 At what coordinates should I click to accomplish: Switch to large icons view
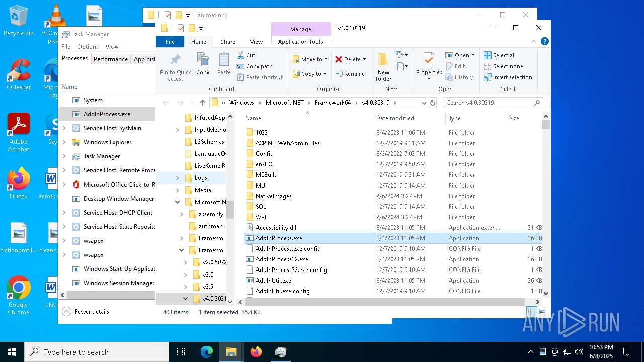542,312
